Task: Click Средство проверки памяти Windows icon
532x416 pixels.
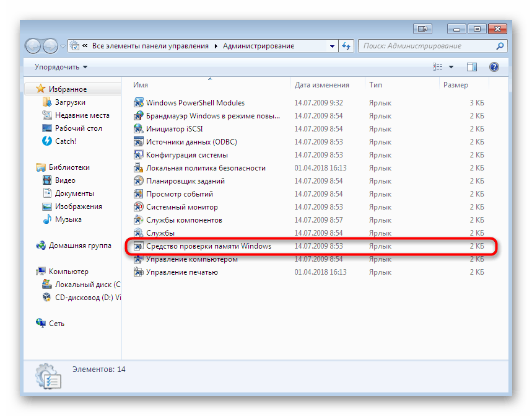Action: [138, 246]
